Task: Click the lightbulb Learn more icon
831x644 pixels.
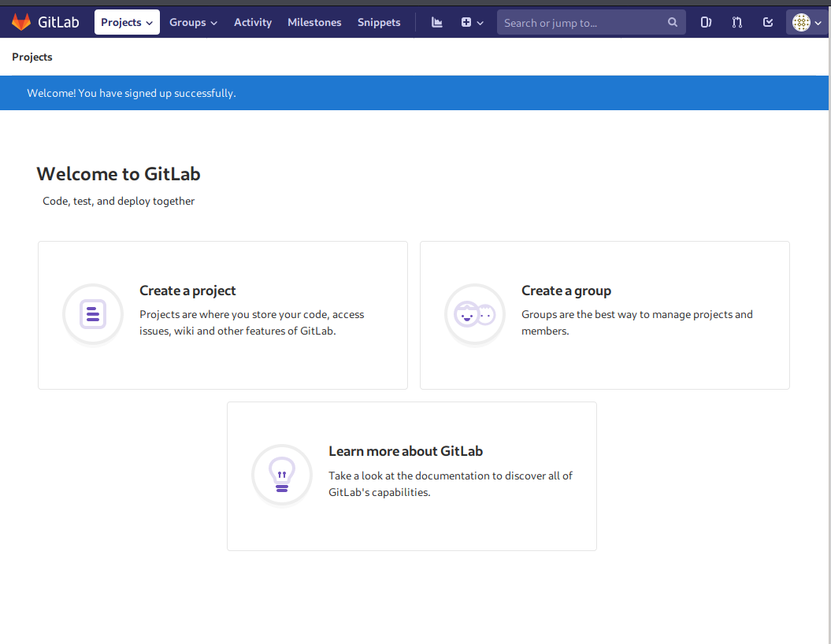Action: pyautogui.click(x=282, y=475)
